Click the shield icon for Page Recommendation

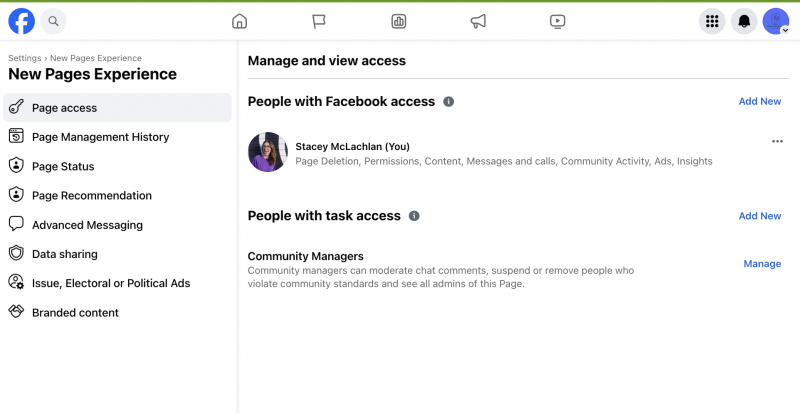point(16,195)
